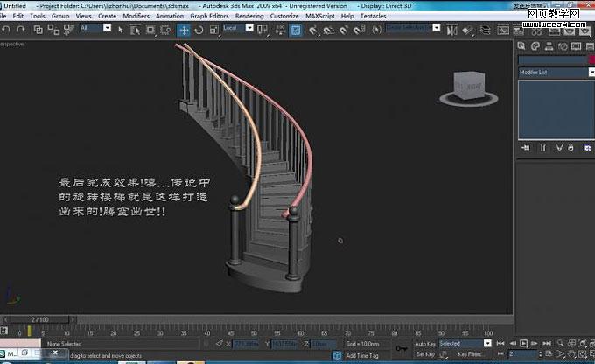This screenshot has height=364, width=595.
Task: Click the Undo arrow icon
Action: pos(6,29)
